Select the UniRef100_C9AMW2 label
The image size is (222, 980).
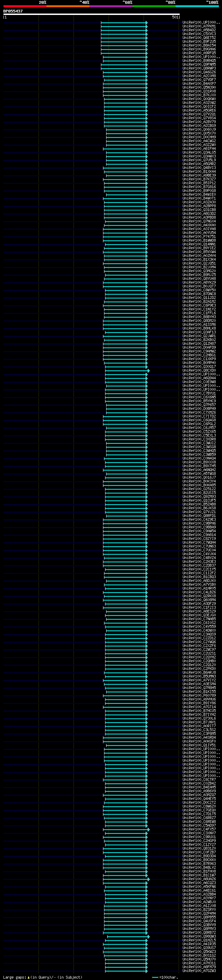tap(199, 351)
